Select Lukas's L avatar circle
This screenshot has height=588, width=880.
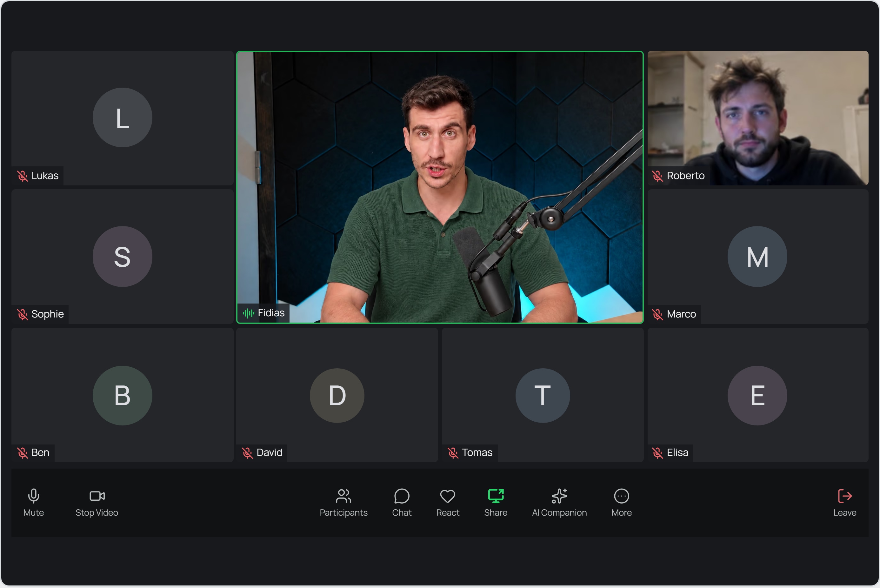click(x=122, y=117)
